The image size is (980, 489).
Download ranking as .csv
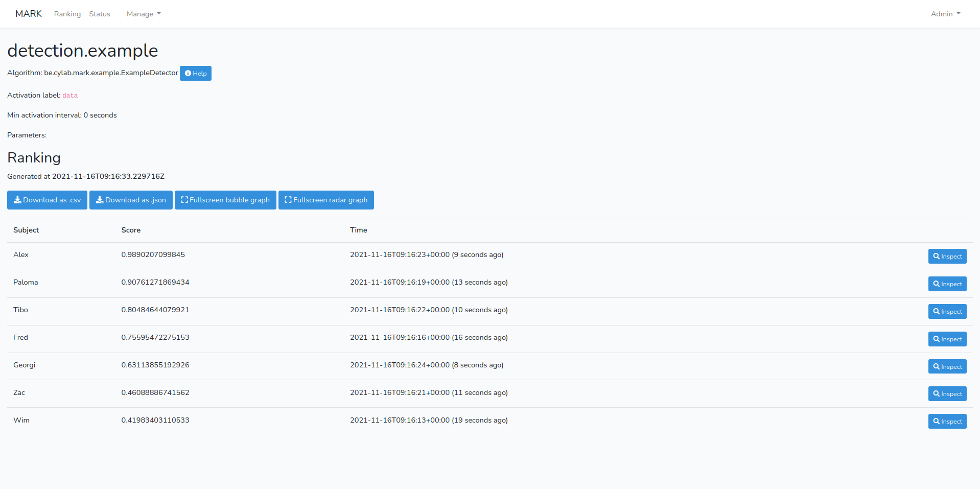(47, 200)
